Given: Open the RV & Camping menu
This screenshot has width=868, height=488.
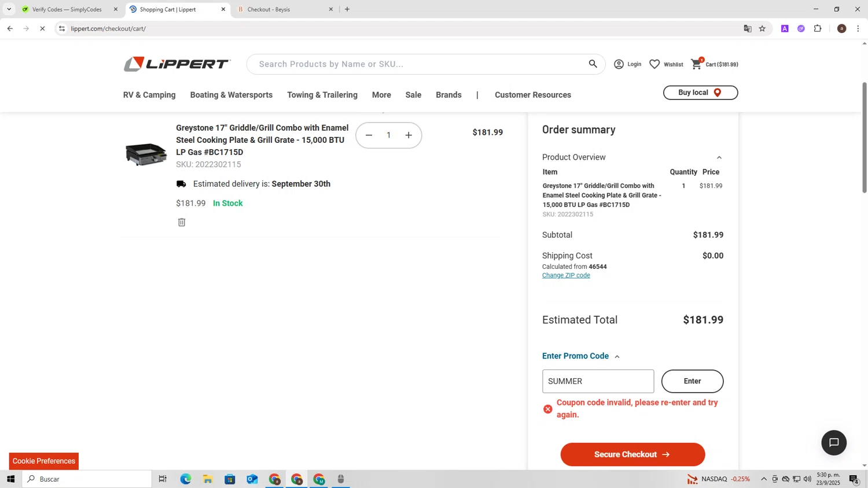Looking at the screenshot, I should 149,95.
